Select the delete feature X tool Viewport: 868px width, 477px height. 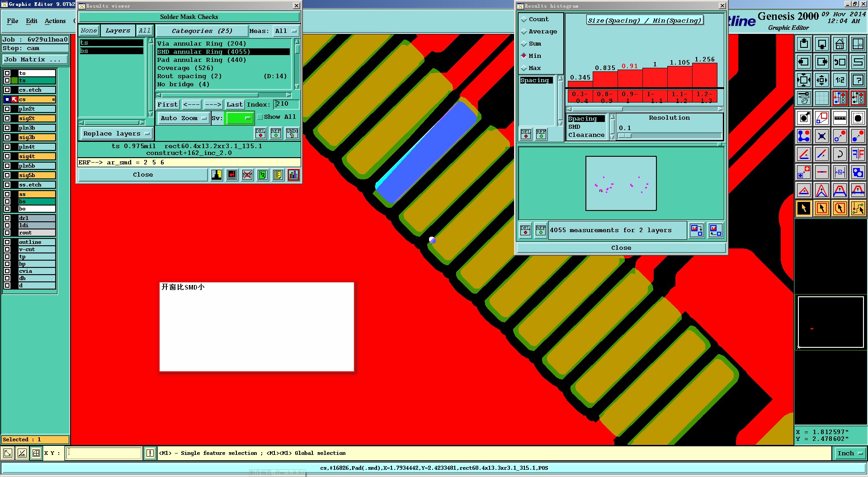click(822, 136)
